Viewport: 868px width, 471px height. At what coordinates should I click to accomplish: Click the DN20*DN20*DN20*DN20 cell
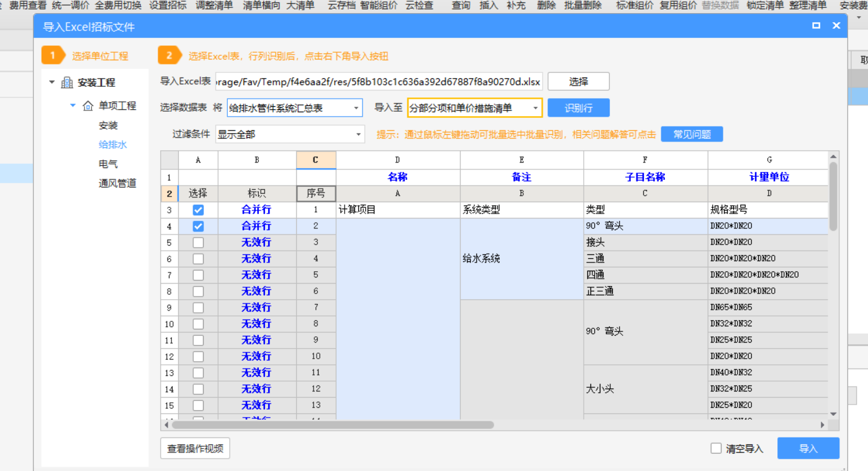[x=769, y=275]
